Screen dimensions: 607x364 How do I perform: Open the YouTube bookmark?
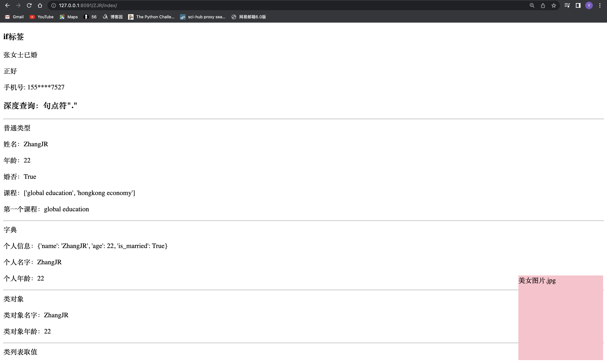pyautogui.click(x=42, y=17)
